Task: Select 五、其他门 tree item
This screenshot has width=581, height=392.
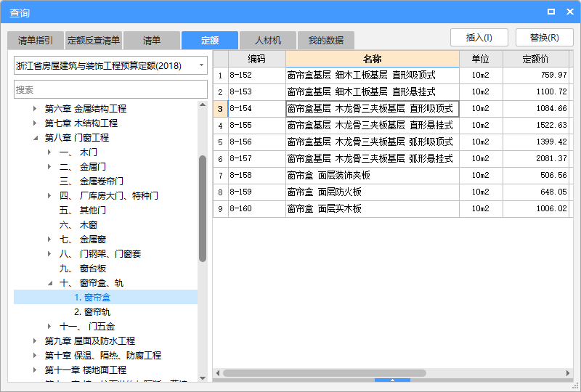Action: coord(83,211)
